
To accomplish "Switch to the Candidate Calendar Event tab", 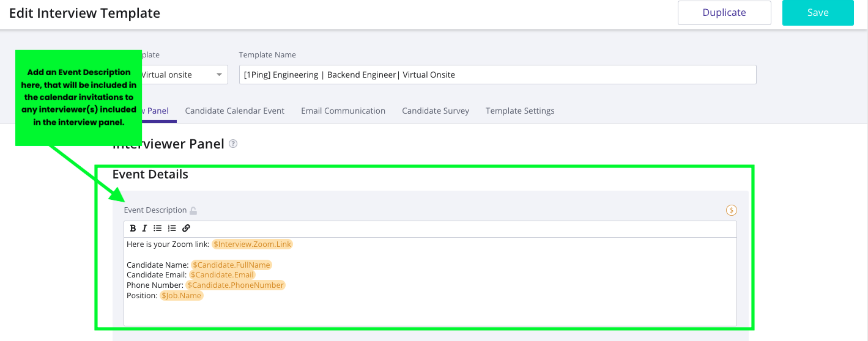I will pos(234,111).
